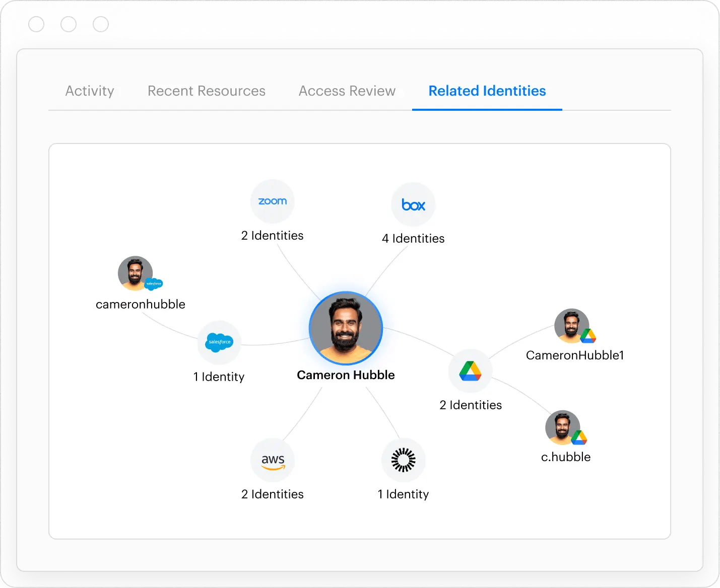Viewport: 720px width, 588px height.
Task: Click the "c.hubble" username label
Action: (x=566, y=457)
